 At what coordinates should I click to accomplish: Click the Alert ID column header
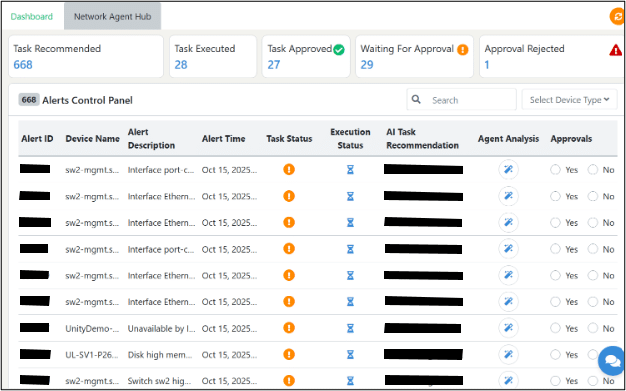point(38,139)
